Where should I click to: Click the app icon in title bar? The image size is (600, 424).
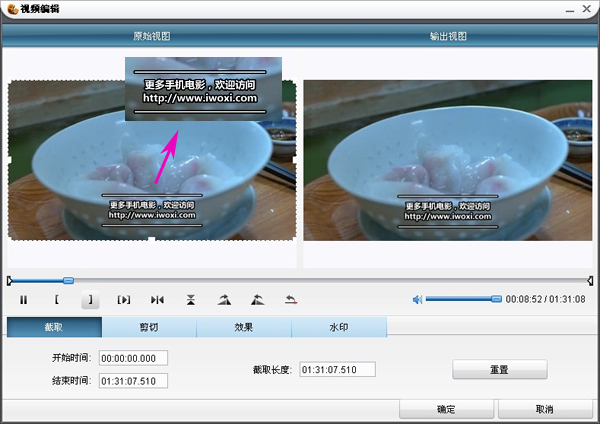pyautogui.click(x=13, y=8)
